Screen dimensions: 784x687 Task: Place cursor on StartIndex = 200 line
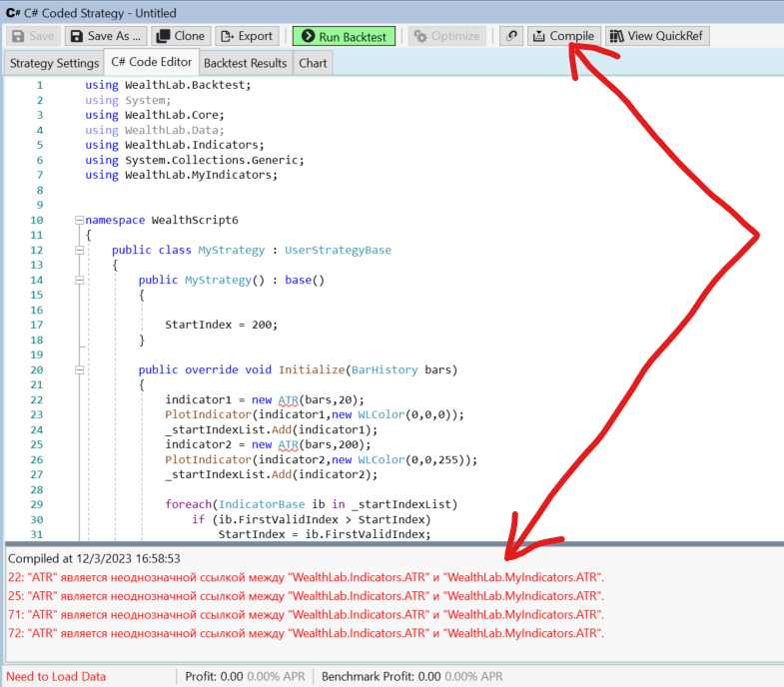tap(221, 325)
